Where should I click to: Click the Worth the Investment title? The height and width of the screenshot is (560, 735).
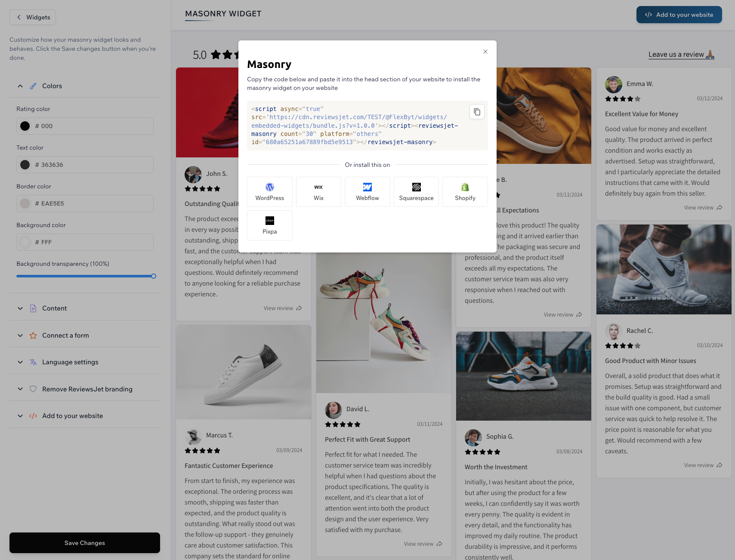pyautogui.click(x=496, y=467)
